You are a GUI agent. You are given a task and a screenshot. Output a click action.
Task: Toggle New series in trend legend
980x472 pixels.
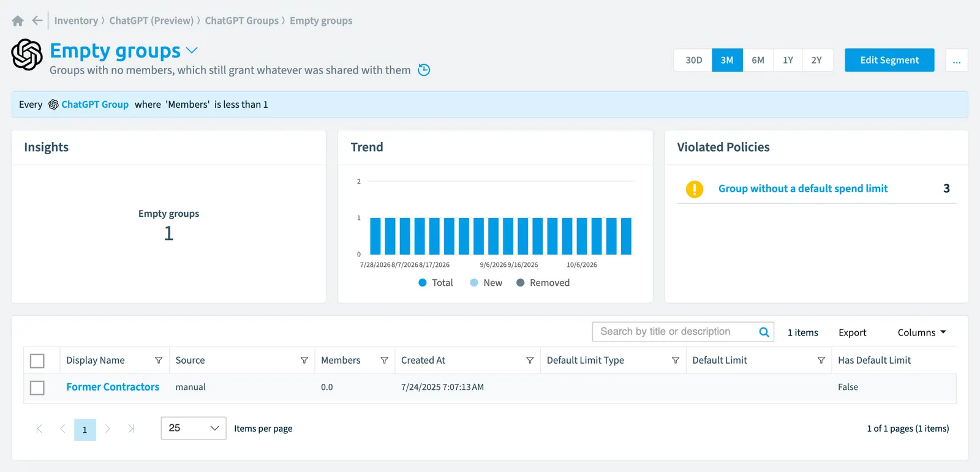tap(486, 283)
